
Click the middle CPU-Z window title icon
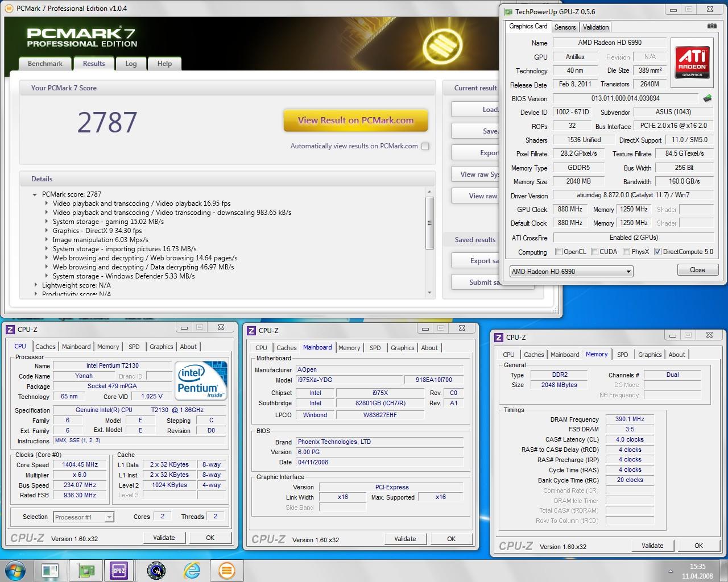[x=251, y=330]
